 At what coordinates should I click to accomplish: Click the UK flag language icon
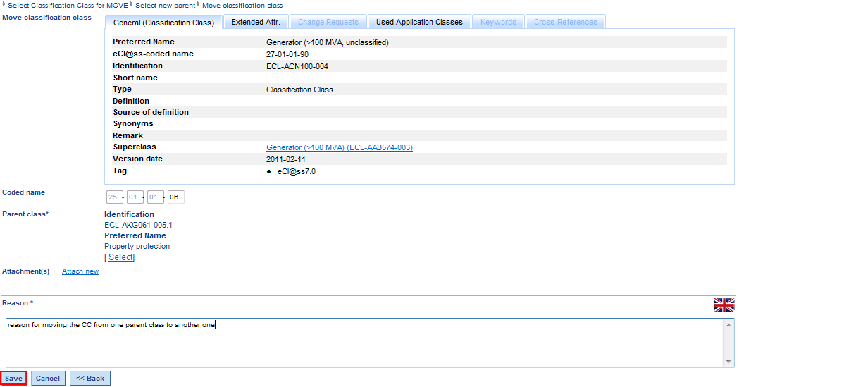tap(724, 305)
